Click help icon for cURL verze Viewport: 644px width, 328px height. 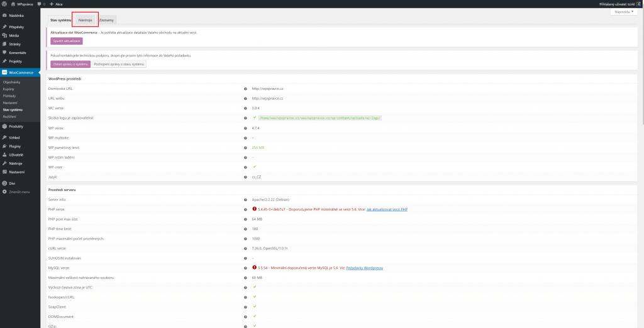[x=245, y=248]
